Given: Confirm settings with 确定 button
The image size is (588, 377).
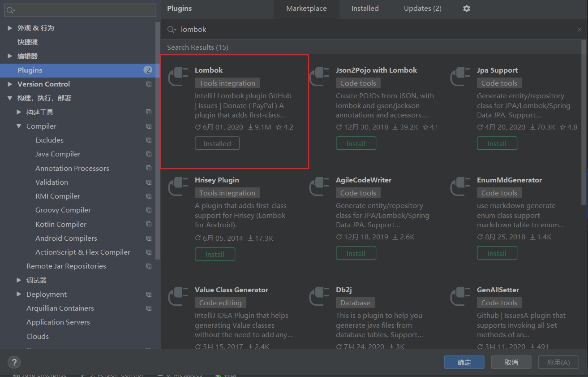Looking at the screenshot, I should point(464,362).
